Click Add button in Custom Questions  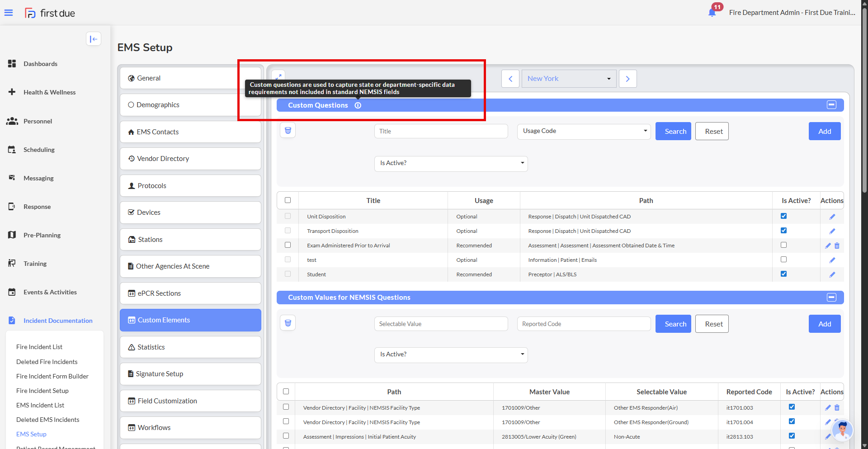click(824, 131)
